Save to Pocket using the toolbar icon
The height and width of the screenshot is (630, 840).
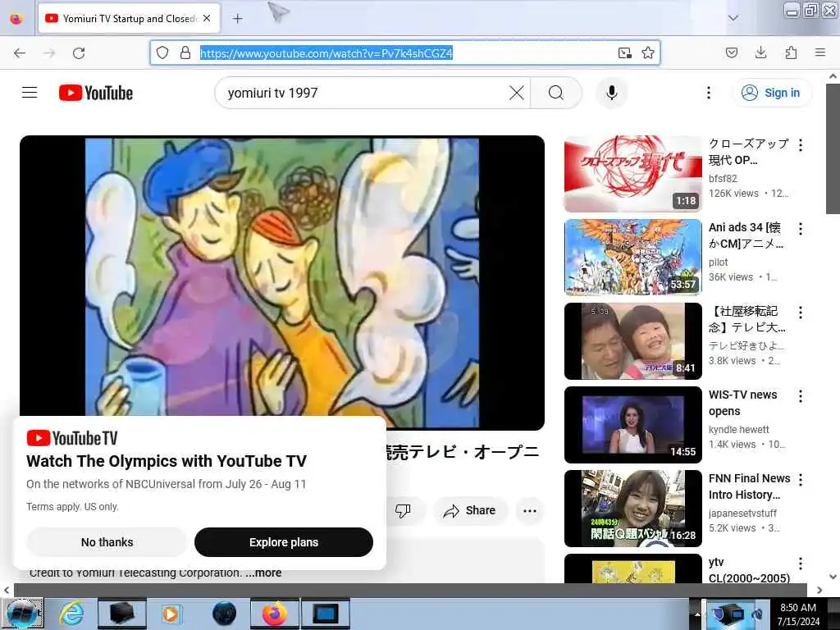732,52
